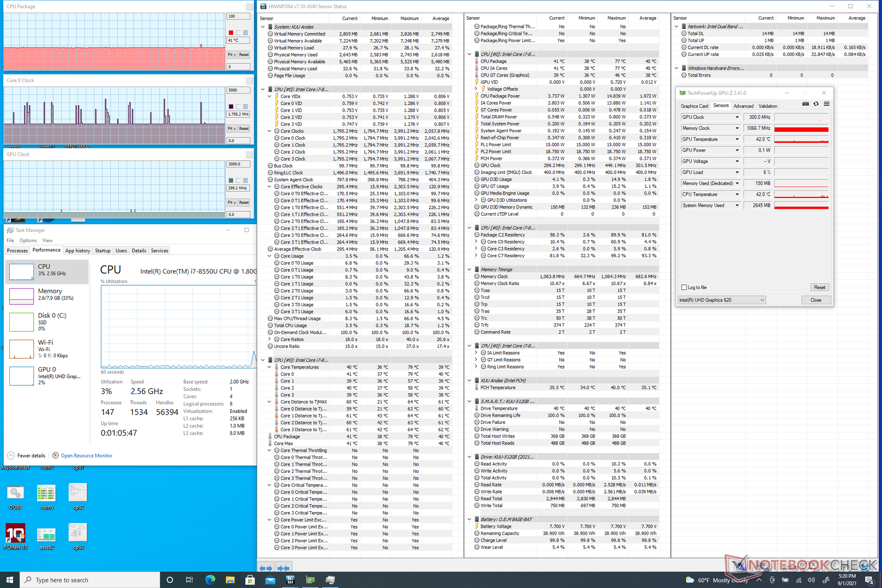Image resolution: width=882 pixels, height=588 pixels.
Task: Enable Log to file checkbox in GPU-Z
Action: tap(684, 288)
